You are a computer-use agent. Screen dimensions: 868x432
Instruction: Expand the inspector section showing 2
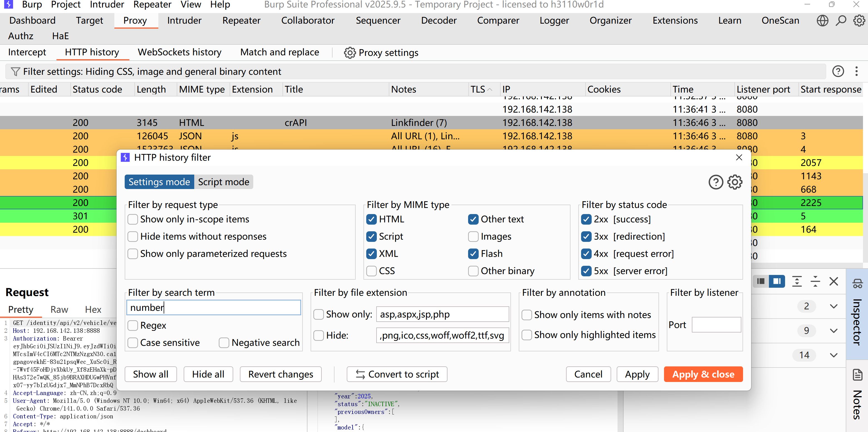tap(833, 306)
